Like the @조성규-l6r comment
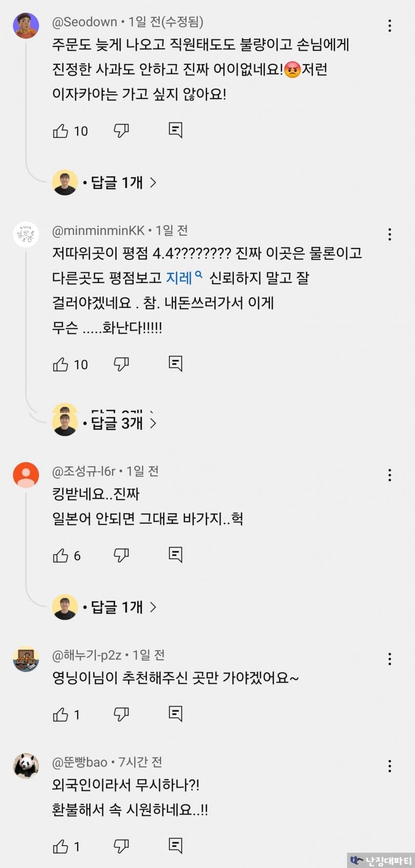This screenshot has width=415, height=868. (61, 555)
